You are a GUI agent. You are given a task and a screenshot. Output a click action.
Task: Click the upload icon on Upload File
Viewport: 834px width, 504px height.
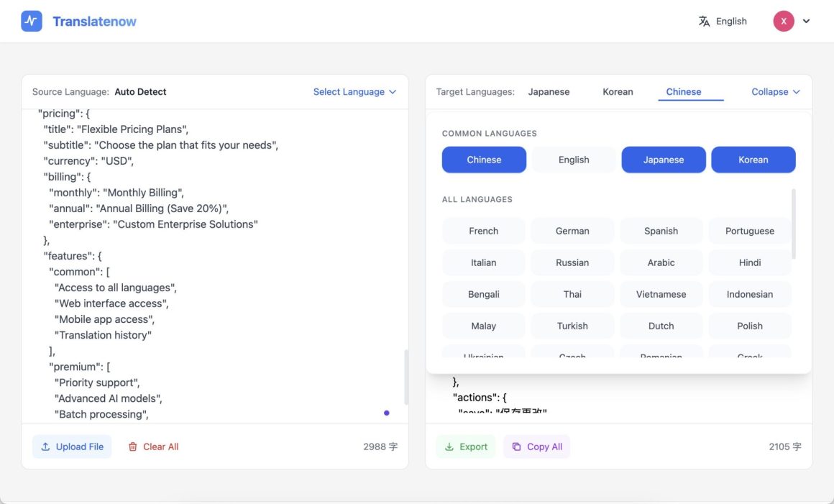(x=45, y=446)
